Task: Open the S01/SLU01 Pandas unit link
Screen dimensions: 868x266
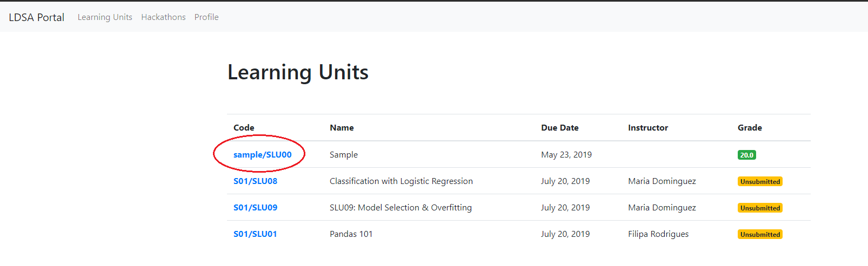Action: [x=255, y=234]
